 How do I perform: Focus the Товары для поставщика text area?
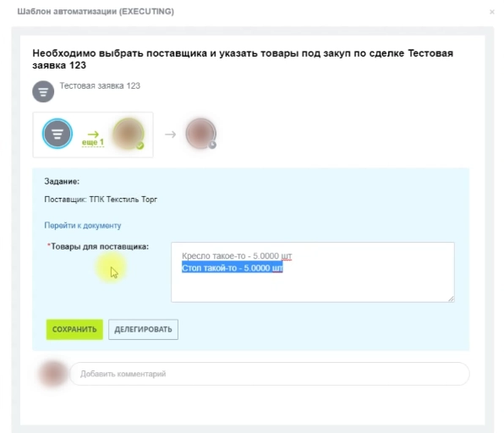tap(312, 272)
